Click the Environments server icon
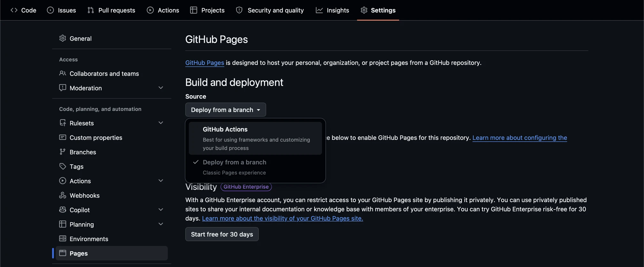The image size is (644, 267). tap(63, 239)
